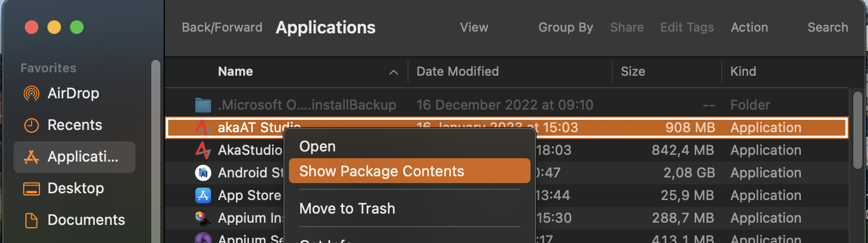This screenshot has width=868, height=243.
Task: Sort by the Size column header
Action: click(x=633, y=72)
